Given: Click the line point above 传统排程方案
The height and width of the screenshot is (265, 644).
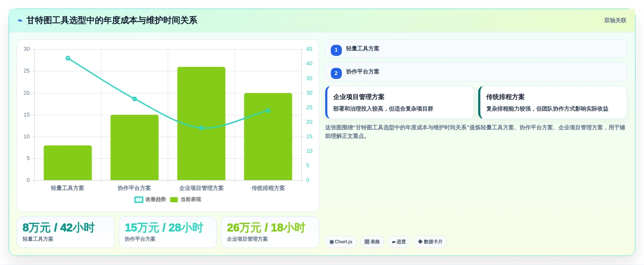Looking at the screenshot, I should 268,111.
